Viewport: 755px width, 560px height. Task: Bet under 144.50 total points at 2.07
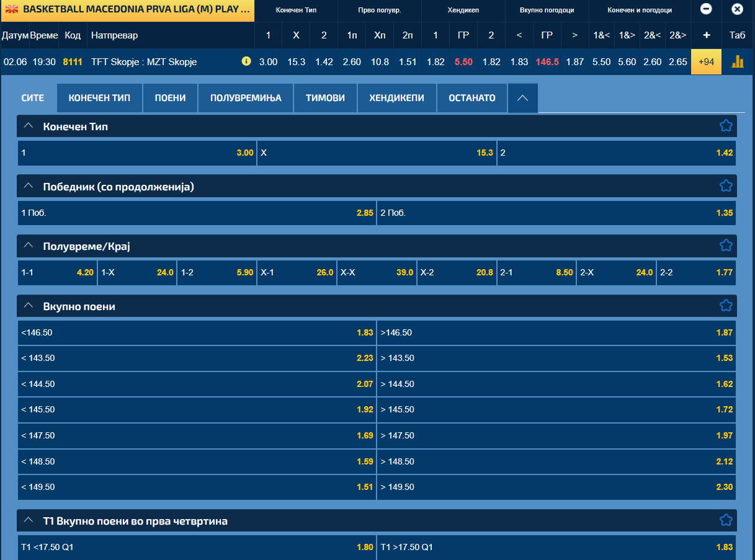coord(197,384)
